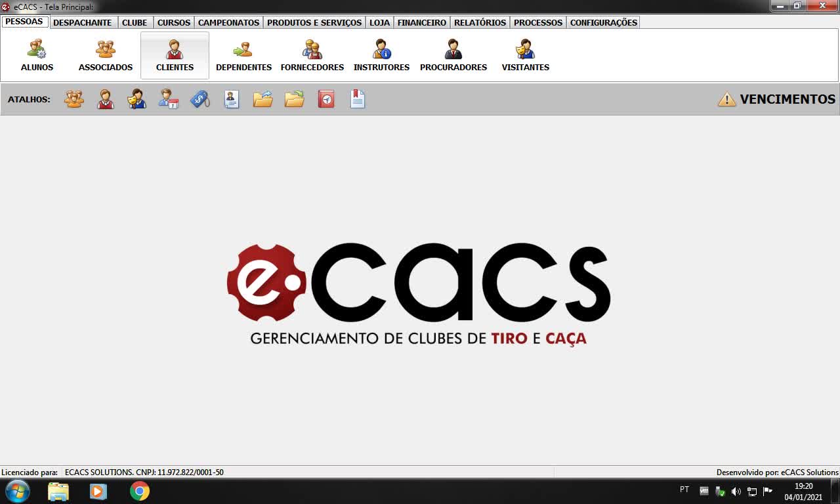Click 'Desenvolvido por: eCACS Solutions' text
The height and width of the screenshot is (504, 840).
click(778, 472)
